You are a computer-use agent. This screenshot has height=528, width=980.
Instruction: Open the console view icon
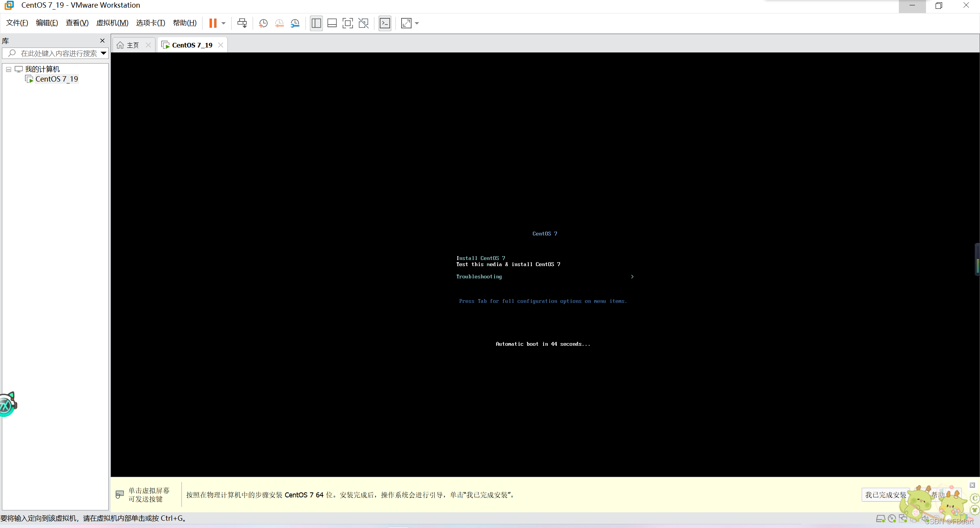(385, 23)
